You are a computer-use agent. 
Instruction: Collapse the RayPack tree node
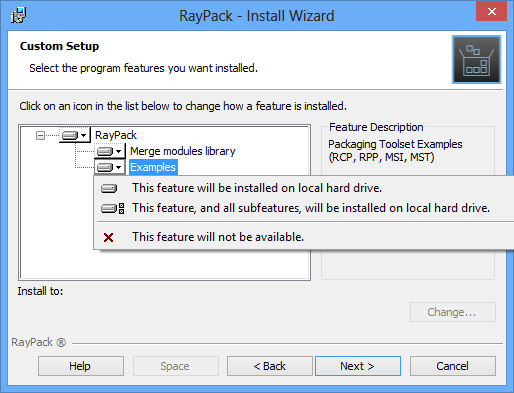tap(40, 135)
